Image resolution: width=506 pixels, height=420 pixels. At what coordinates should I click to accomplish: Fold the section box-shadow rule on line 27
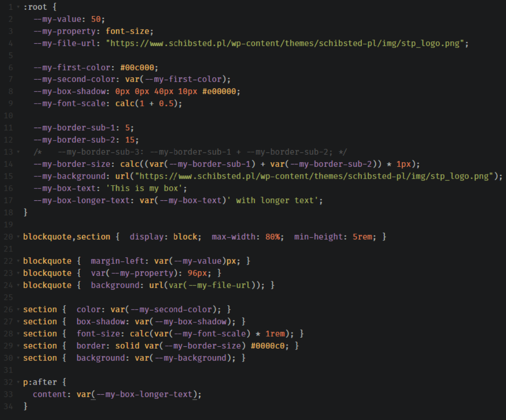point(18,321)
